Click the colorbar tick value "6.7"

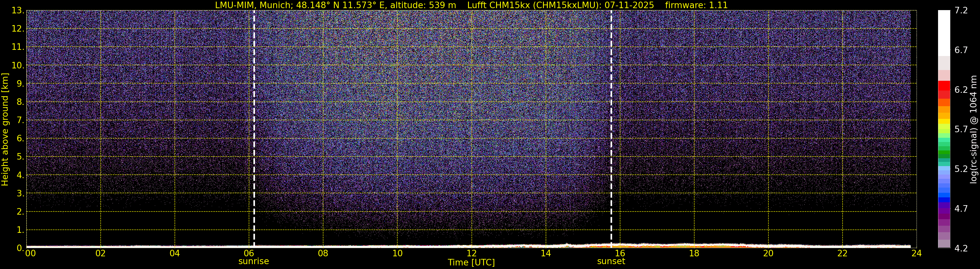pos(961,50)
